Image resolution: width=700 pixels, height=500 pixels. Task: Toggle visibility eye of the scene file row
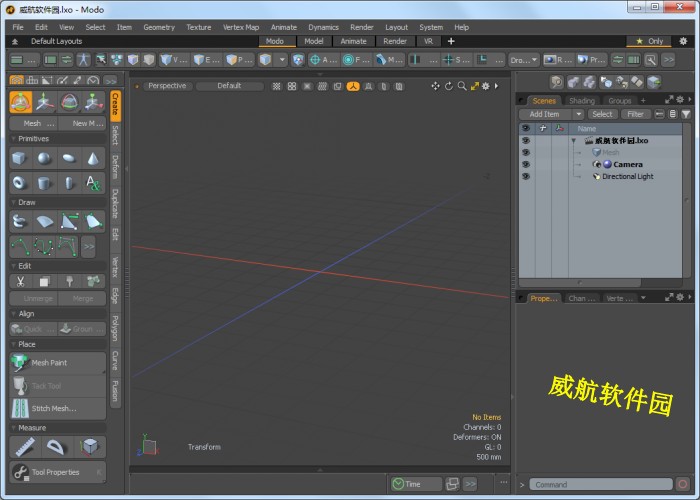pyautogui.click(x=526, y=140)
